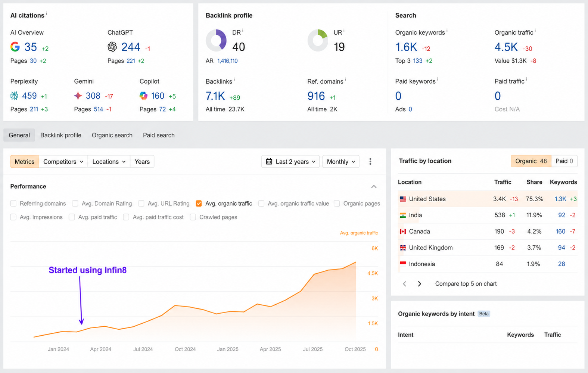Collapse the Performance section
Screen dimensions: 588x373
click(x=374, y=187)
